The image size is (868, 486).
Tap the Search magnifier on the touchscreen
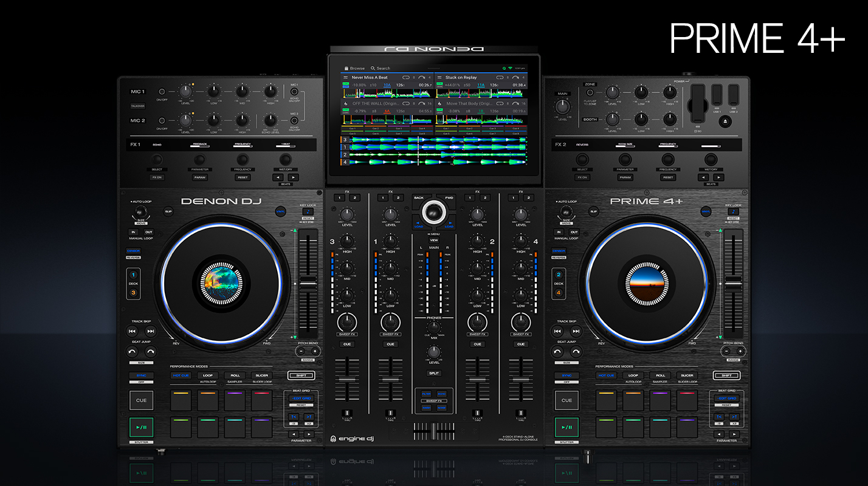tap(373, 68)
